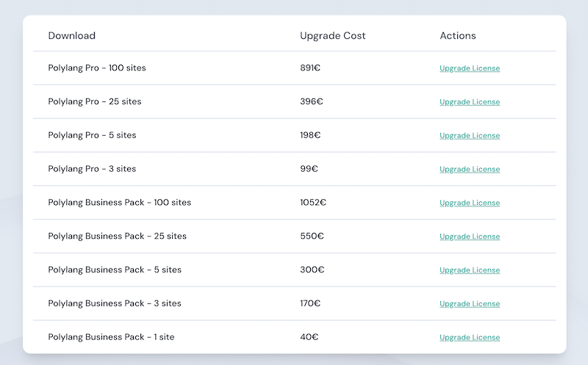Click the Download column header
The image size is (588, 365).
pyautogui.click(x=71, y=35)
